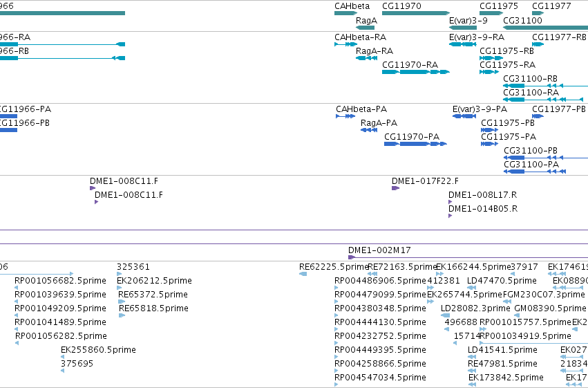Select EST RE65818.5prime

click(x=122, y=315)
